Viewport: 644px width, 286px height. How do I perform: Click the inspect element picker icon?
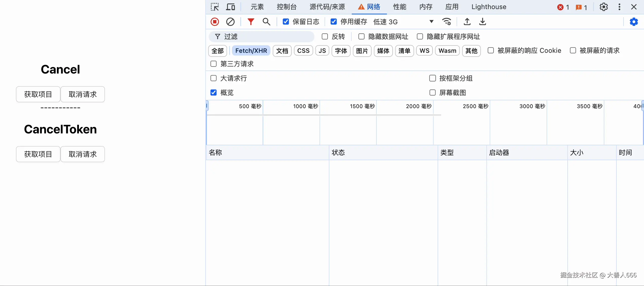pos(215,7)
